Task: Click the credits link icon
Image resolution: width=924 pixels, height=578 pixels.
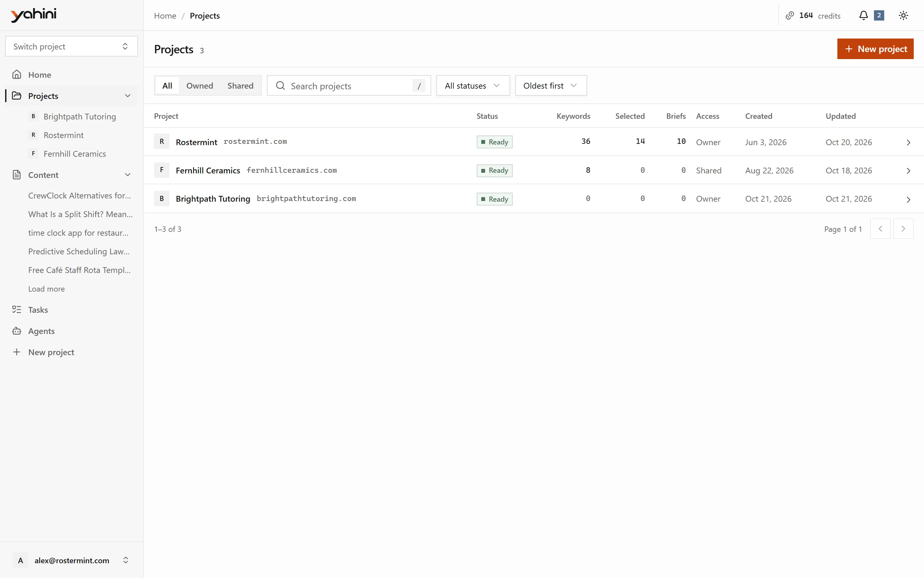Action: (790, 16)
